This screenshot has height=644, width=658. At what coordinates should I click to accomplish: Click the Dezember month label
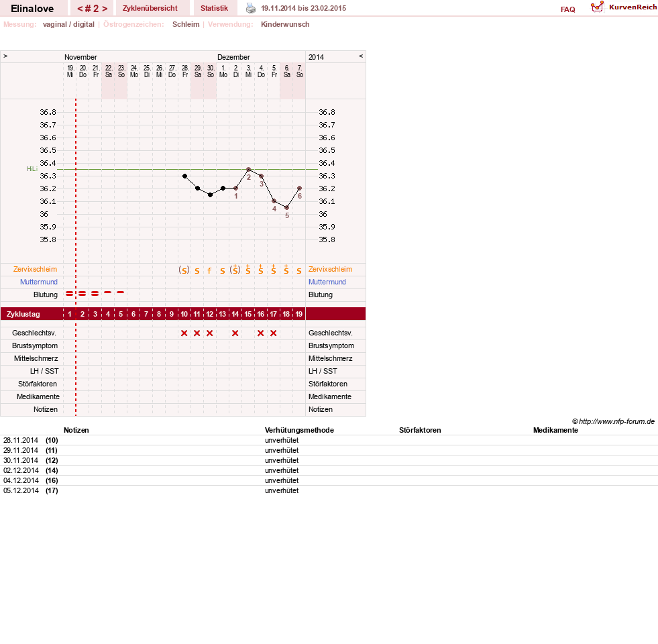coord(233,57)
